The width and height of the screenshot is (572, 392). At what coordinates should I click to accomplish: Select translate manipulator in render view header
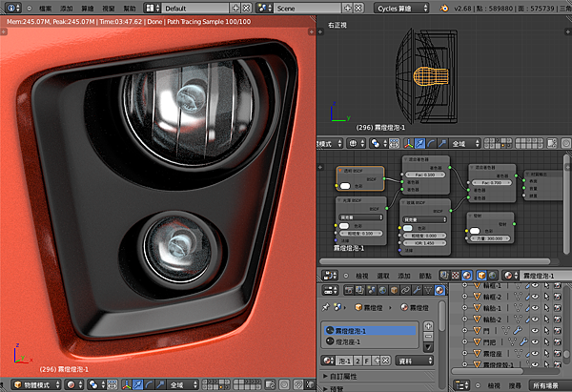point(137,384)
